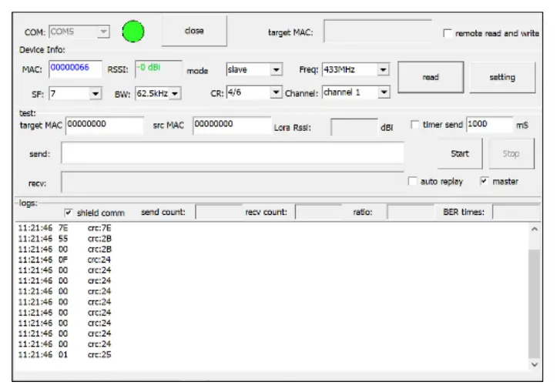Click the log scrollbar up arrow
The width and height of the screenshot is (560, 392).
tap(535, 230)
